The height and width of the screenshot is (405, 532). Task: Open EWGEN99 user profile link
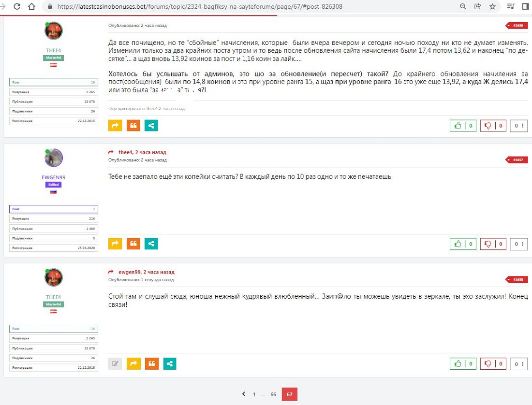53,177
